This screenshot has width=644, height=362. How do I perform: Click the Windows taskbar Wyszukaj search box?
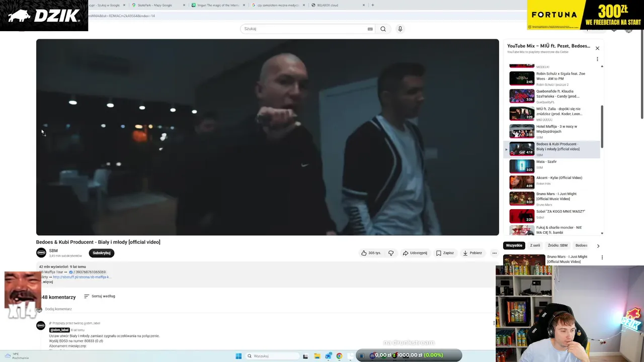pos(272,356)
